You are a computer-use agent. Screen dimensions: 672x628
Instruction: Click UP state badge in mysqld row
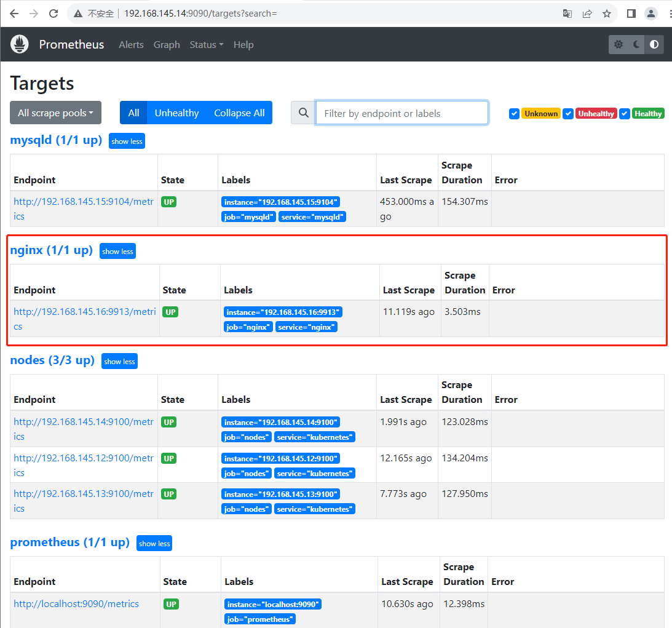(169, 202)
